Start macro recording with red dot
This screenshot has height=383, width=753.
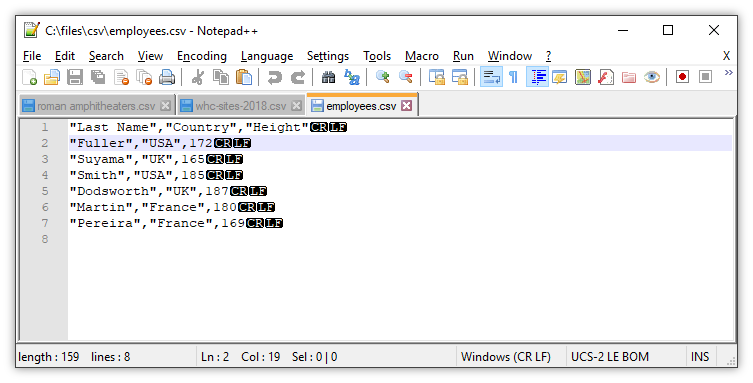point(682,77)
